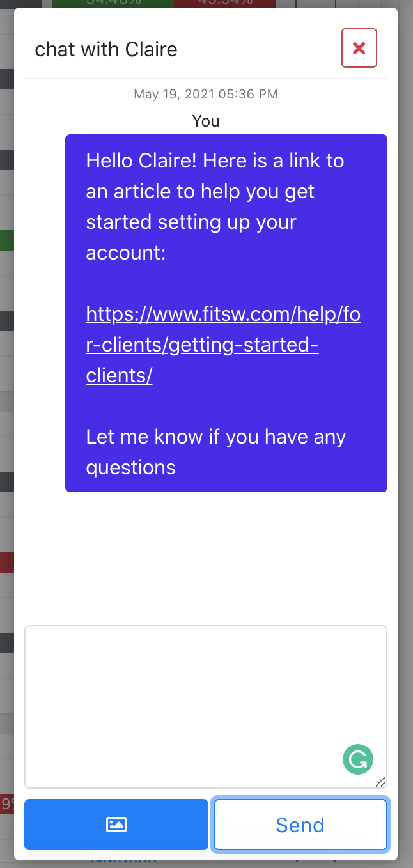413x868 pixels.
Task: Click the You sender label
Action: (205, 121)
